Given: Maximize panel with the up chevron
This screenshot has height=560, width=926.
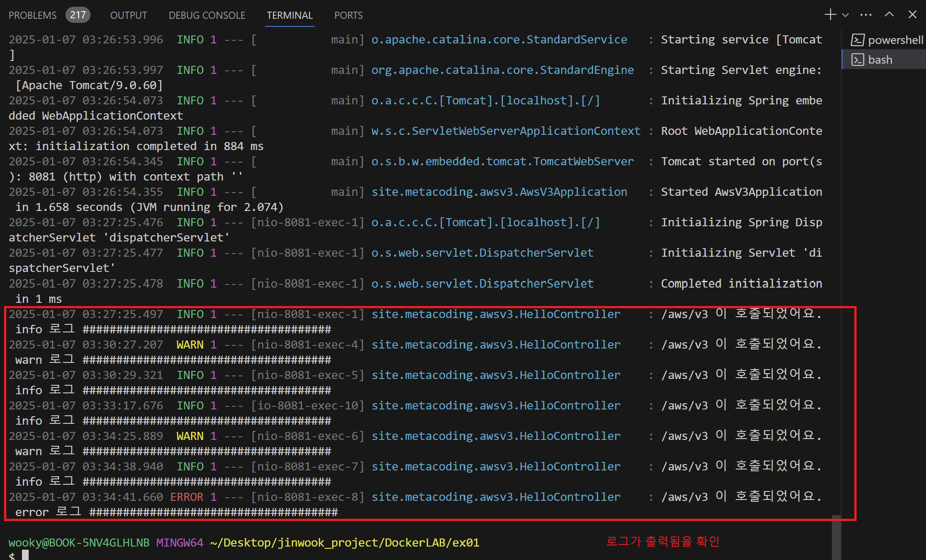Looking at the screenshot, I should [x=889, y=15].
